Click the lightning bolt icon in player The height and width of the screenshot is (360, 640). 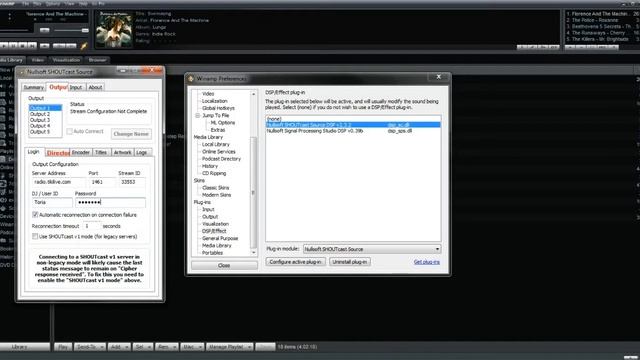84,46
